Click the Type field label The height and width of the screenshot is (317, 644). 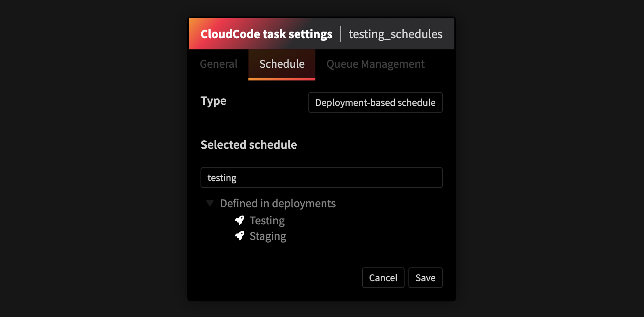tap(213, 101)
